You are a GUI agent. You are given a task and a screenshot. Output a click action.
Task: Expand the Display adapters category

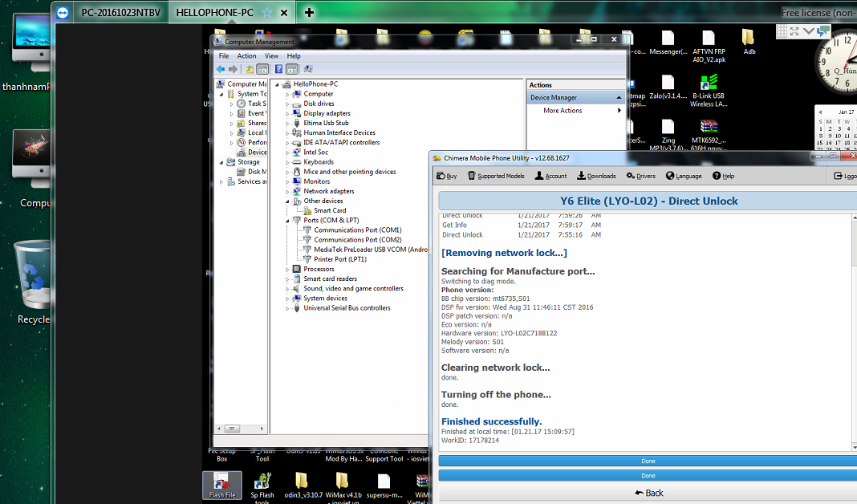click(287, 114)
